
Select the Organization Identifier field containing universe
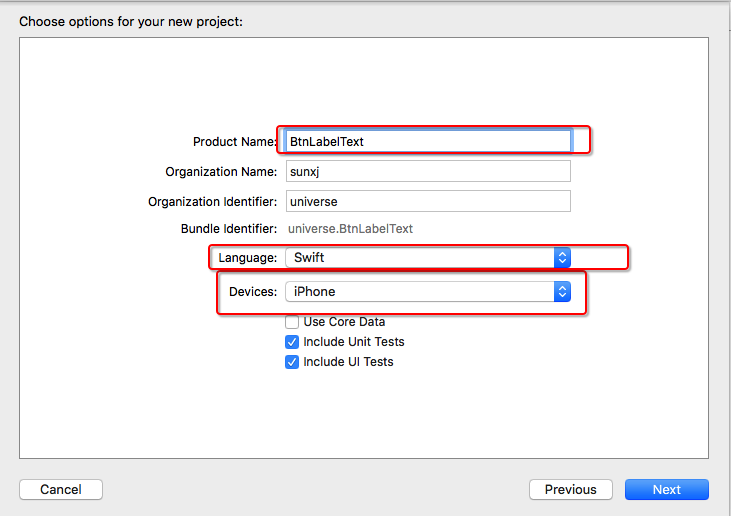click(428, 201)
